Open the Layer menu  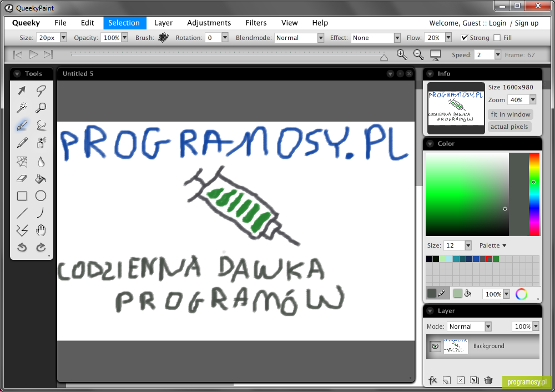point(164,23)
